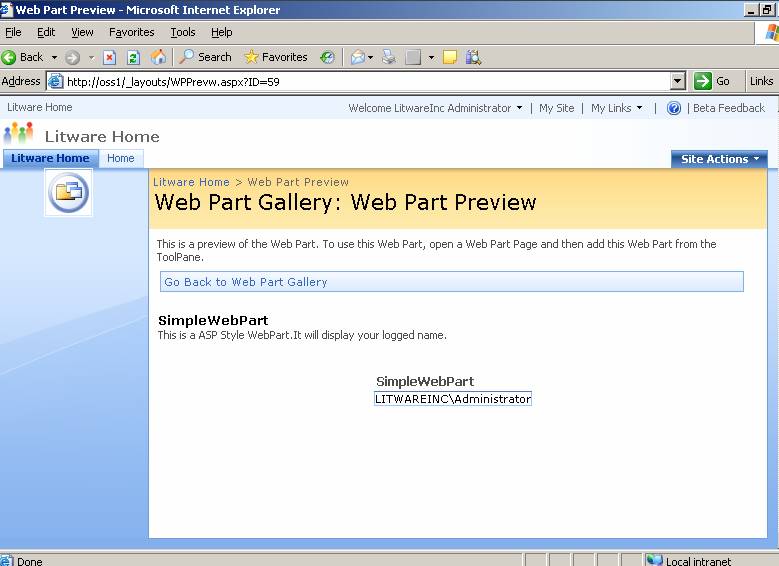Open the Back history dropdown arrow
The image size is (779, 566).
[x=54, y=58]
